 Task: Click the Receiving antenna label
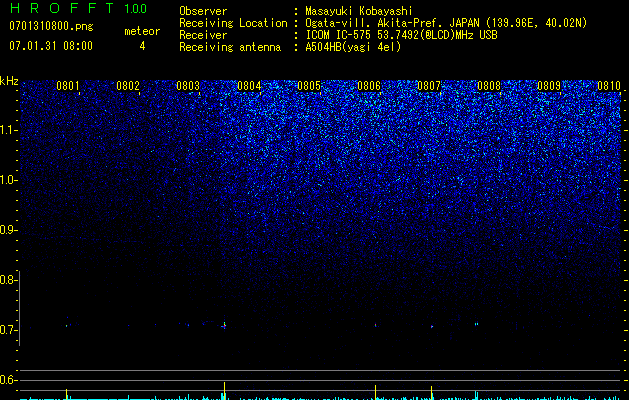tap(230, 47)
